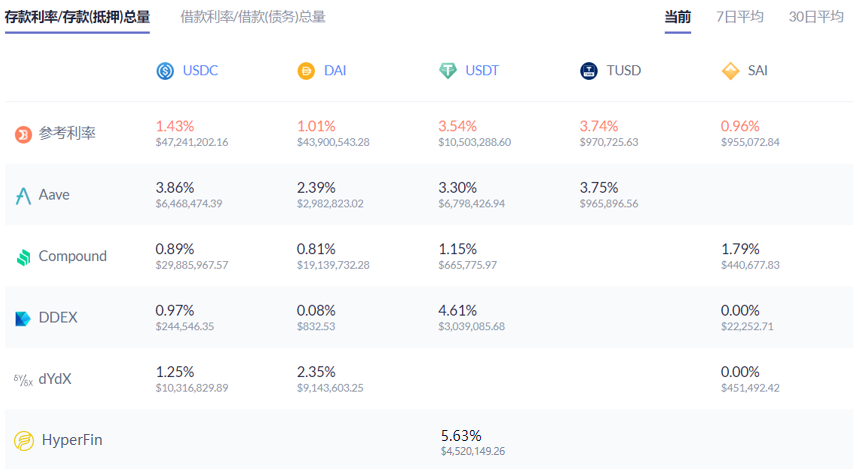Image resolution: width=854 pixels, height=469 pixels.
Task: Click reference USDC rate 1.43%
Action: pyautogui.click(x=175, y=126)
